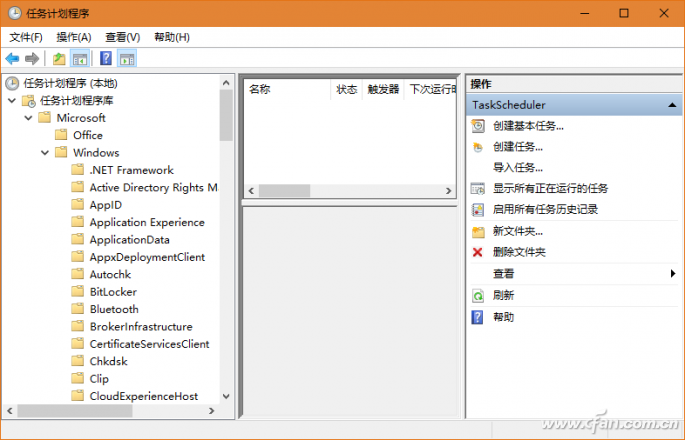Click the green 刷新 icon
This screenshot has height=440, width=685.
478,296
